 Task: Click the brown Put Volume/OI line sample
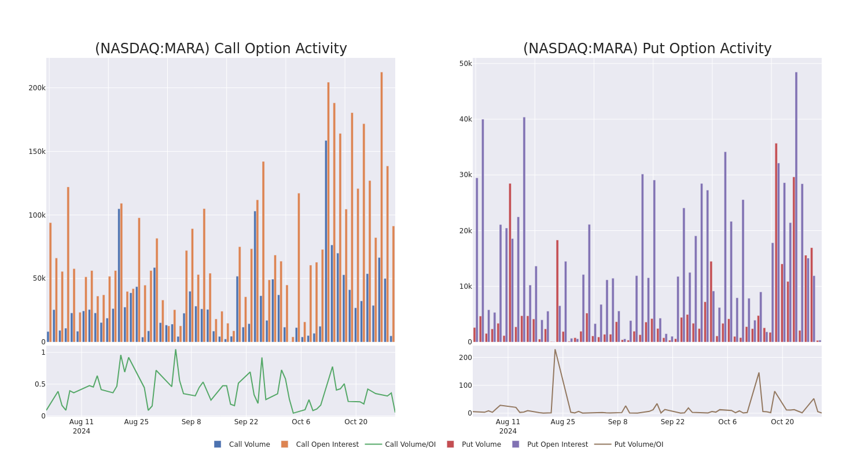click(x=602, y=444)
